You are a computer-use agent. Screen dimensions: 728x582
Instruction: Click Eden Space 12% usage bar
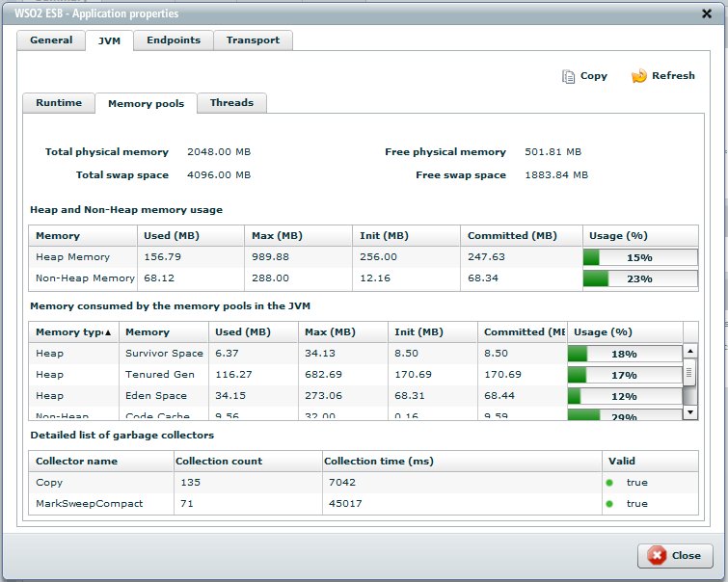click(x=625, y=397)
